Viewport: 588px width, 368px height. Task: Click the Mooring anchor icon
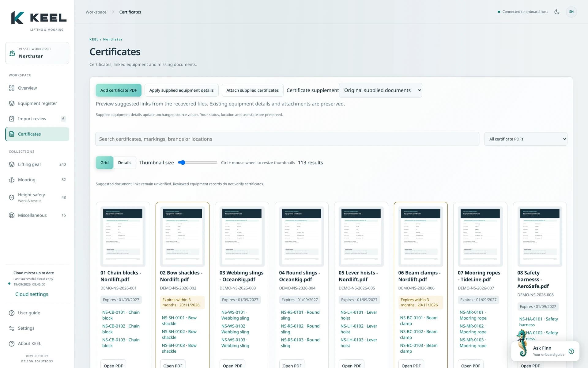pos(12,180)
